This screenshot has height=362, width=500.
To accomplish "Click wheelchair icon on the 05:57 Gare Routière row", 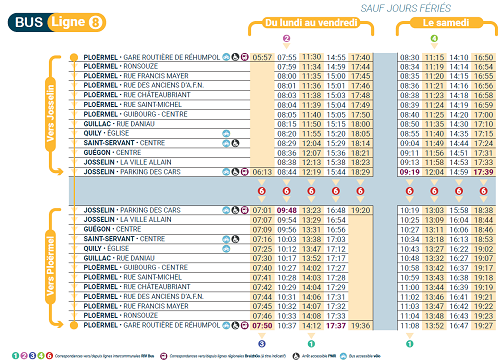I will point(235,57).
